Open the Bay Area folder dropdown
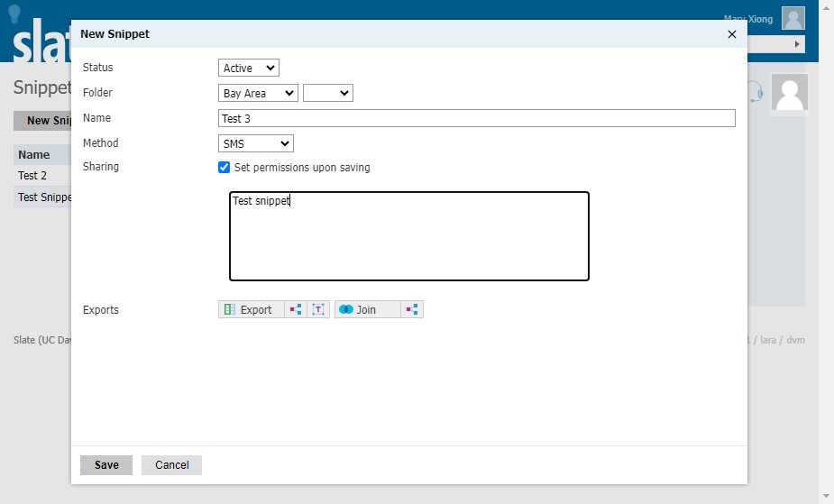Viewport: 834px width, 504px height. pos(258,93)
